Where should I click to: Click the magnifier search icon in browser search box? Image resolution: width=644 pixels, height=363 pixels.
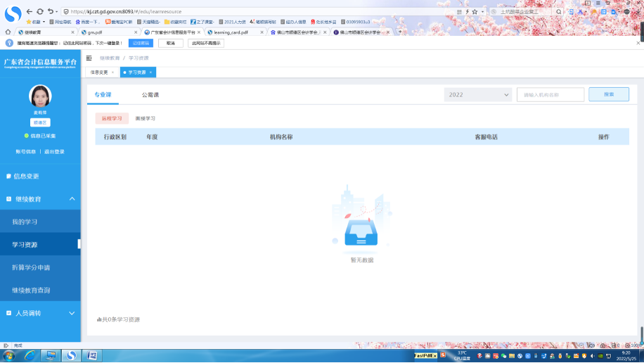coord(558,12)
